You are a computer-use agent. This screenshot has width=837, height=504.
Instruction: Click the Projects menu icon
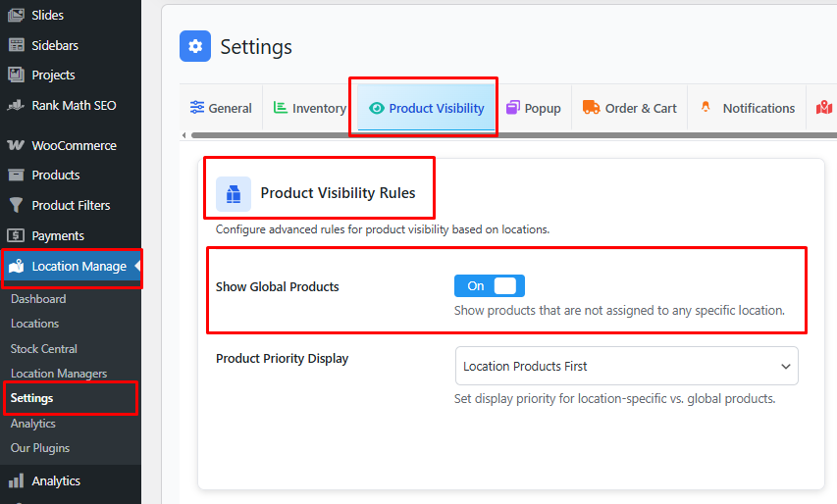(x=16, y=75)
